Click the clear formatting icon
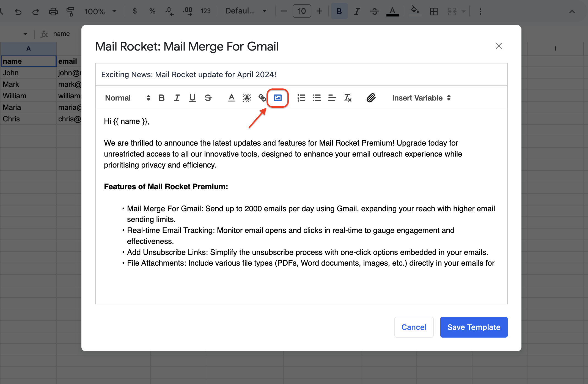This screenshot has height=384, width=588. pos(348,98)
